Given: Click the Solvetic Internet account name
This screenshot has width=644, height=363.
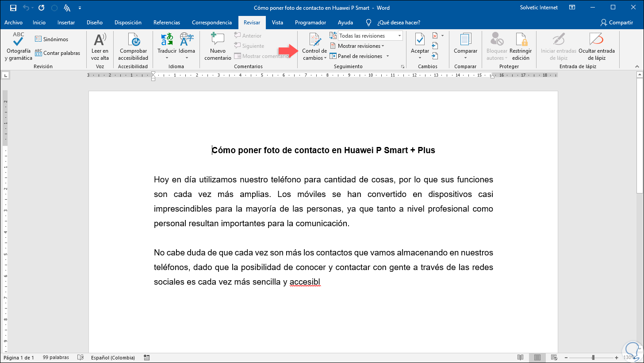Looking at the screenshot, I should 539,8.
